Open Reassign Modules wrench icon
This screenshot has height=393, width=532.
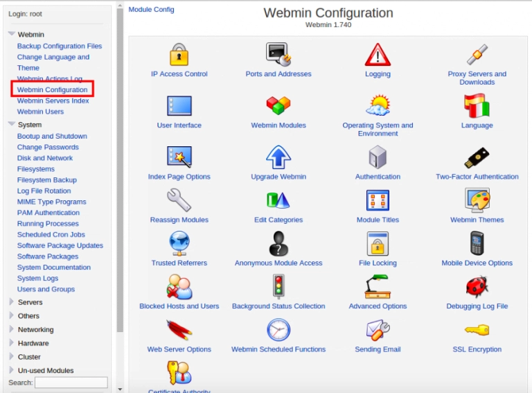pos(179,200)
